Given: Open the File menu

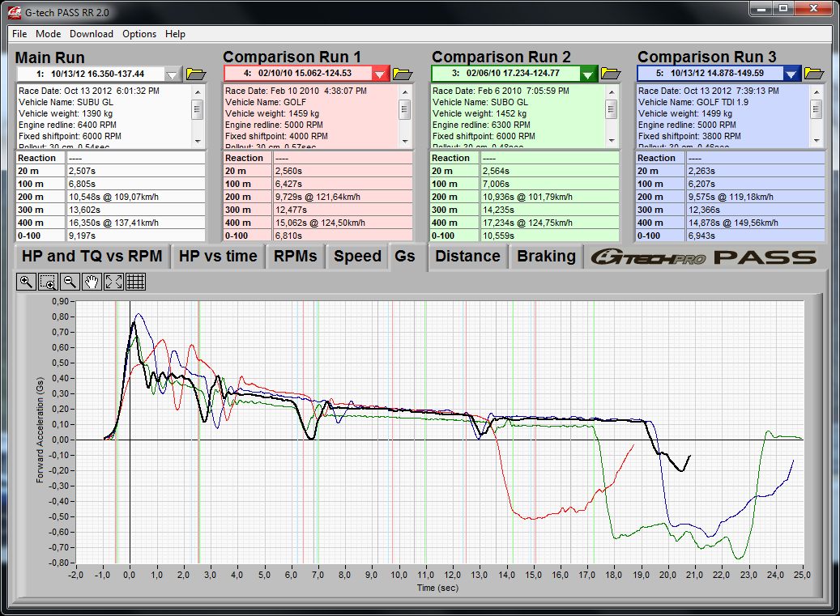Looking at the screenshot, I should [19, 34].
